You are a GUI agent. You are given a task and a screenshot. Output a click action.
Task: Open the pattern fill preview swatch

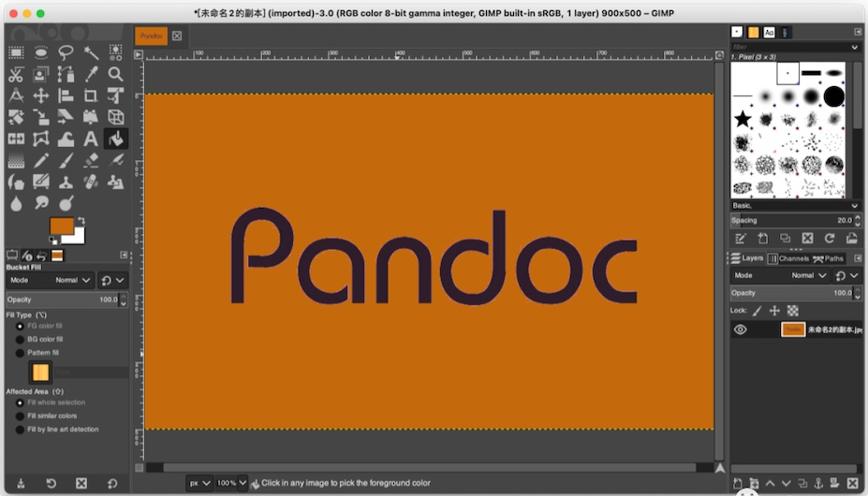click(x=40, y=372)
